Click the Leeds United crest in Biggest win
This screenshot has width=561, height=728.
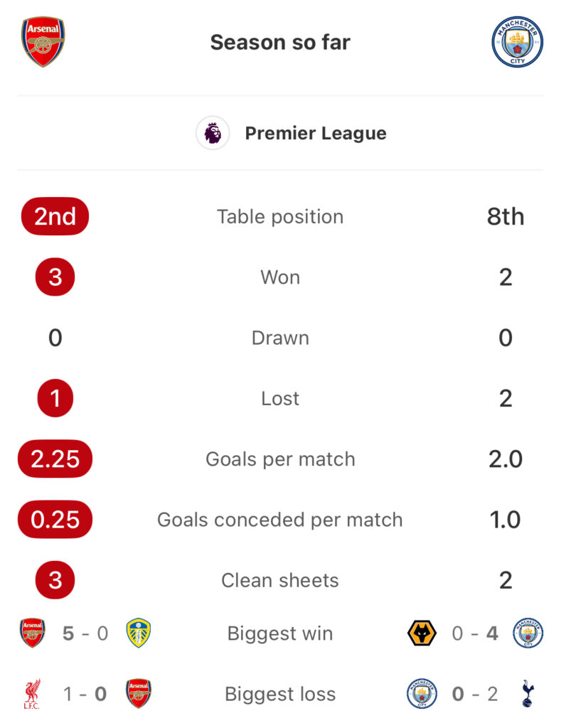[139, 633]
